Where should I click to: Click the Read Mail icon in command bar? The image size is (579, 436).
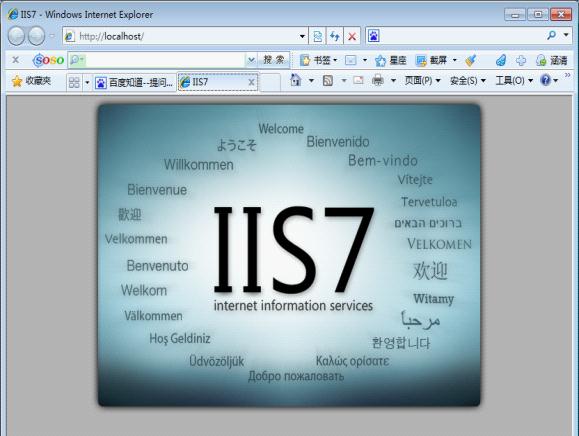click(x=358, y=80)
